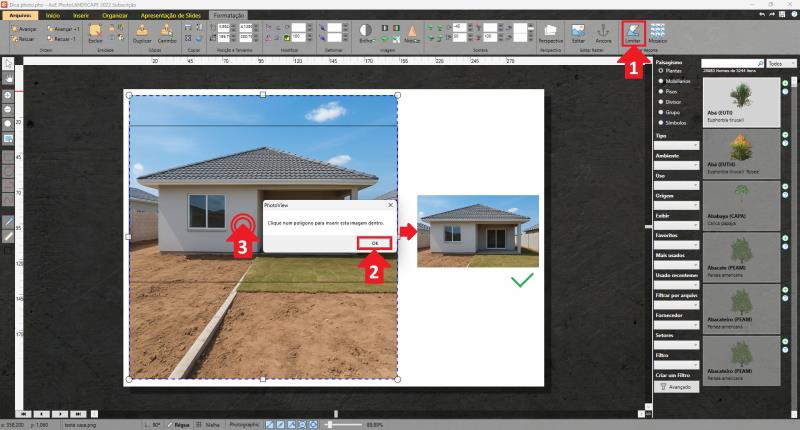Click the Caminho path icon
Image resolution: width=800 pixels, height=430 pixels.
point(167,34)
